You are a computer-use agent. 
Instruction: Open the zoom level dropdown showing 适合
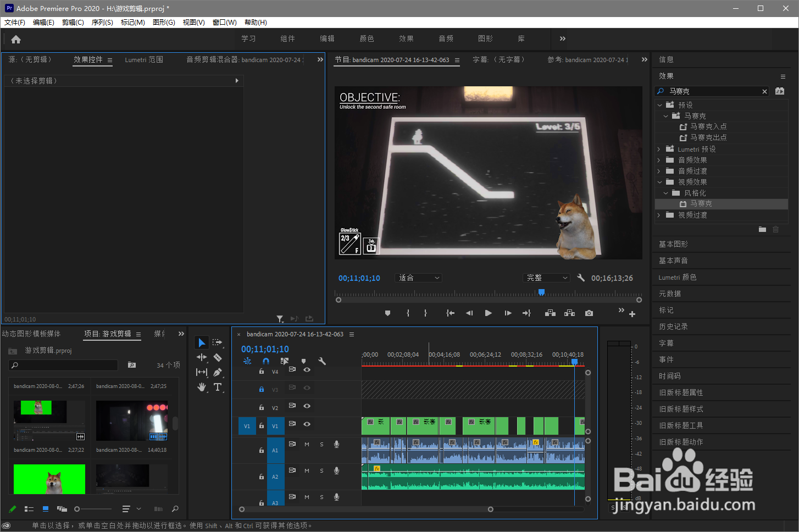[419, 278]
